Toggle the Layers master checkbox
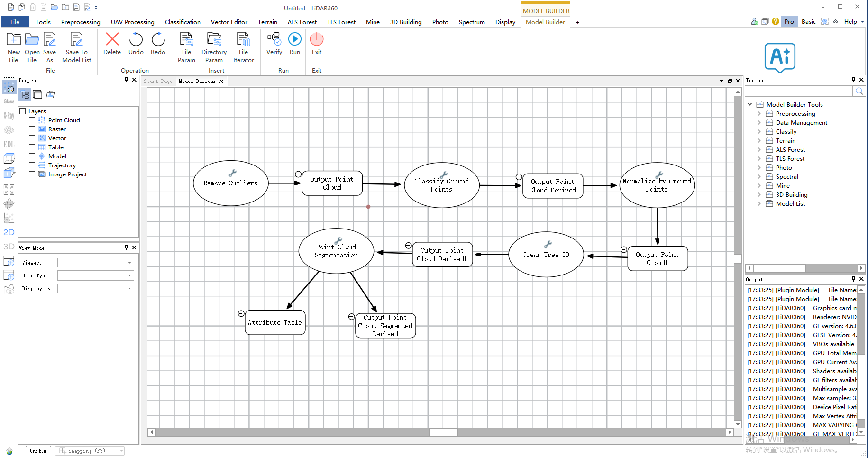868x458 pixels. [x=22, y=110]
